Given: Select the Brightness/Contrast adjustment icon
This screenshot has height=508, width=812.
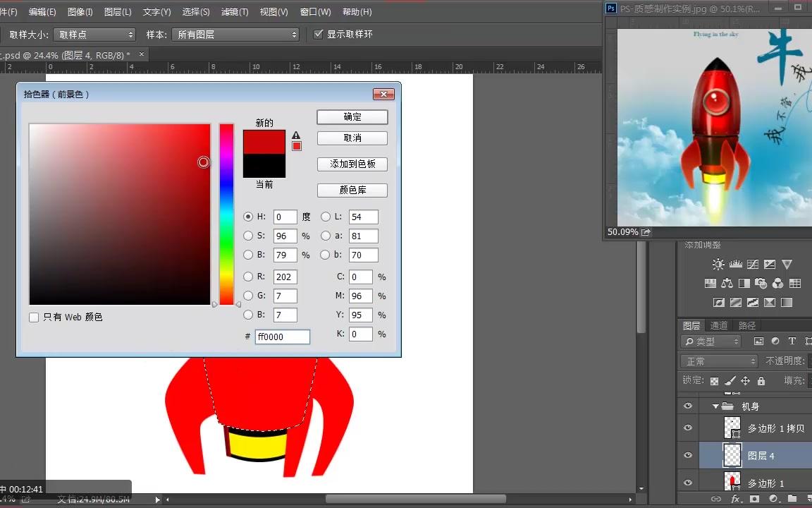Looking at the screenshot, I should [718, 264].
